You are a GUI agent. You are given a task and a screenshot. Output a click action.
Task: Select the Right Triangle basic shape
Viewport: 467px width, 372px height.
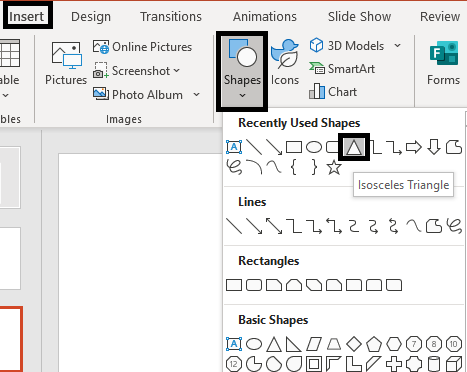(x=294, y=344)
